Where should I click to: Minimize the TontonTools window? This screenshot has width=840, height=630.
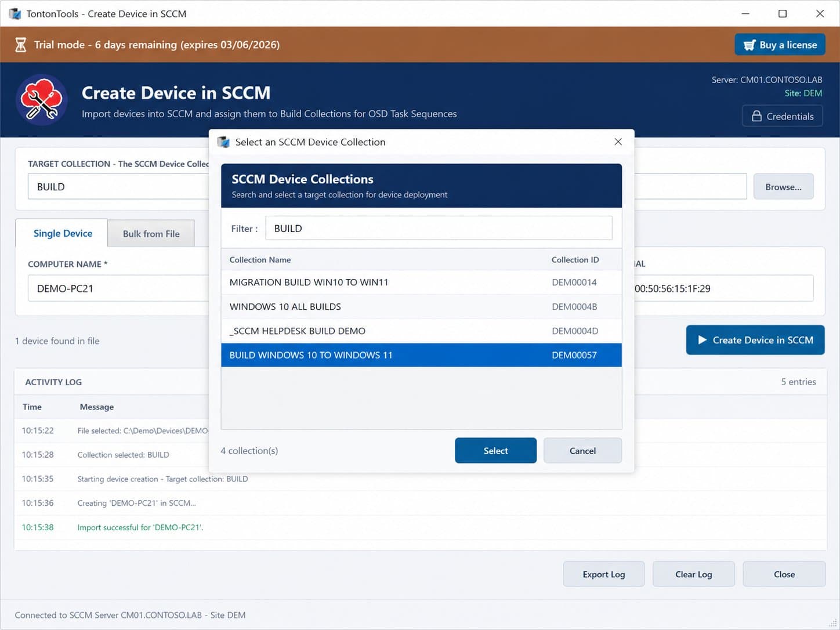click(745, 13)
